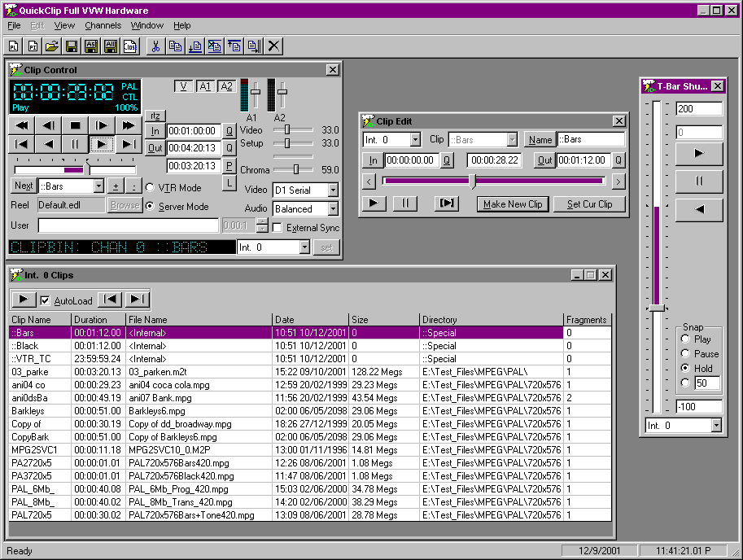Step one frame forward in Clip Control
Screen dimensions: 743x560
[102, 125]
